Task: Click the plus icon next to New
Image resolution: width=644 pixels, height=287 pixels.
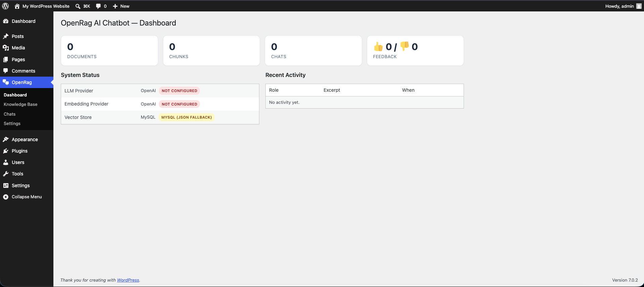Action: [115, 6]
